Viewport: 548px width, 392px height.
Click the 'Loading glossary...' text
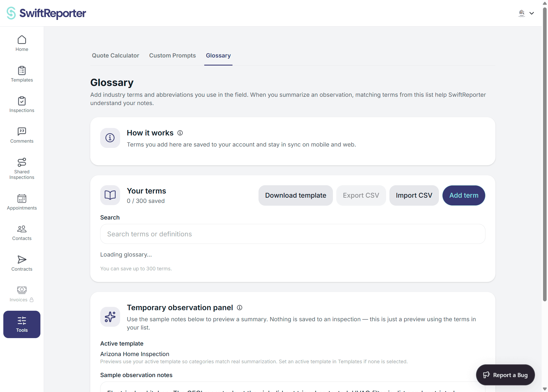[x=126, y=254]
